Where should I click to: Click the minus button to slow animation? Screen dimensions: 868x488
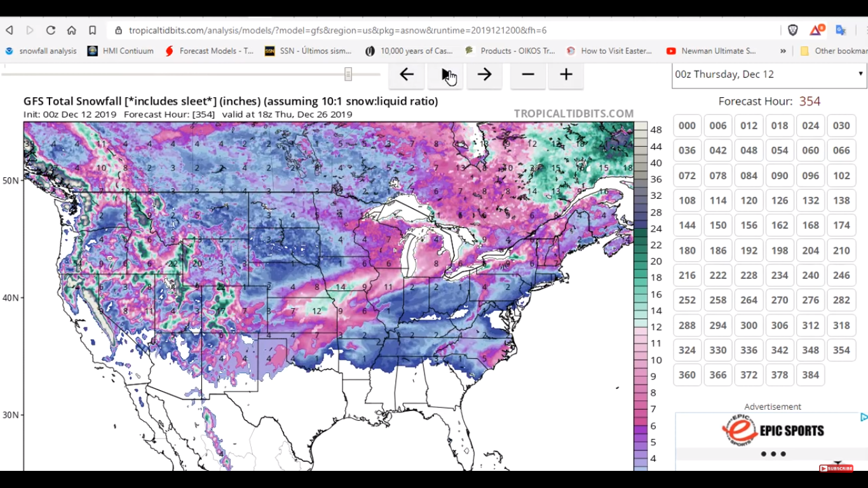[x=527, y=75]
